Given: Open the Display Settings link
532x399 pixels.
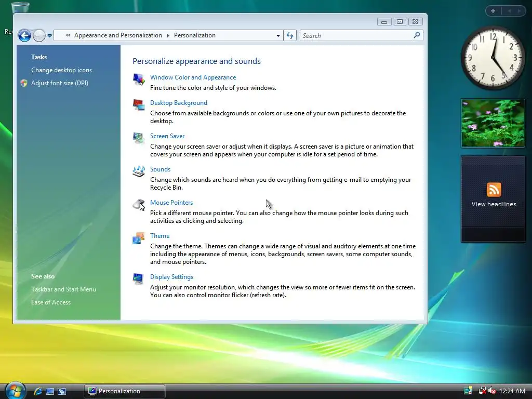Looking at the screenshot, I should (171, 277).
